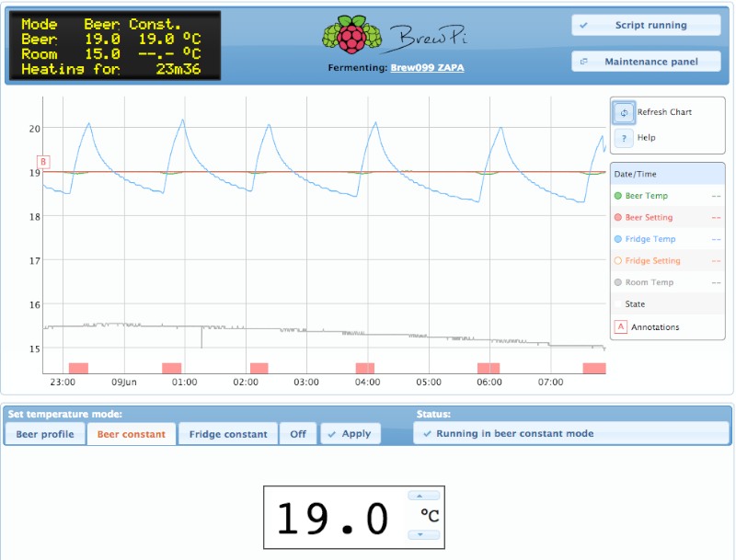The width and height of the screenshot is (736, 560).
Task: Open the Brew099 ZAPA brew link
Action: [x=427, y=67]
